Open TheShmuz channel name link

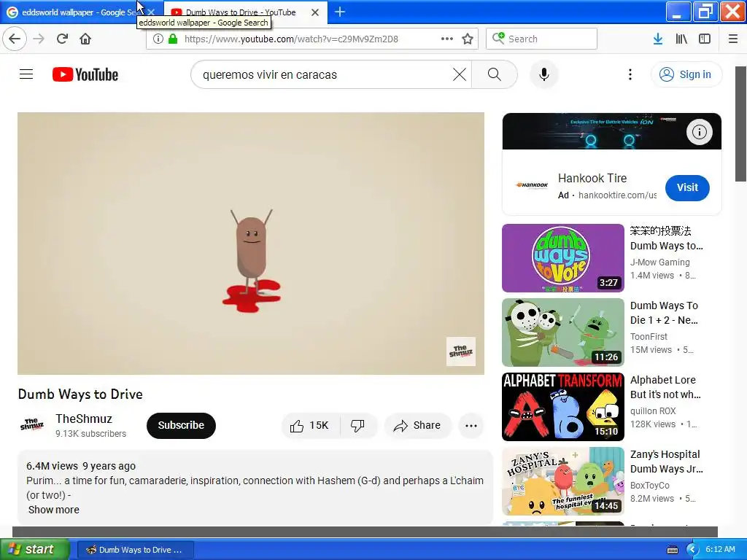coord(84,419)
